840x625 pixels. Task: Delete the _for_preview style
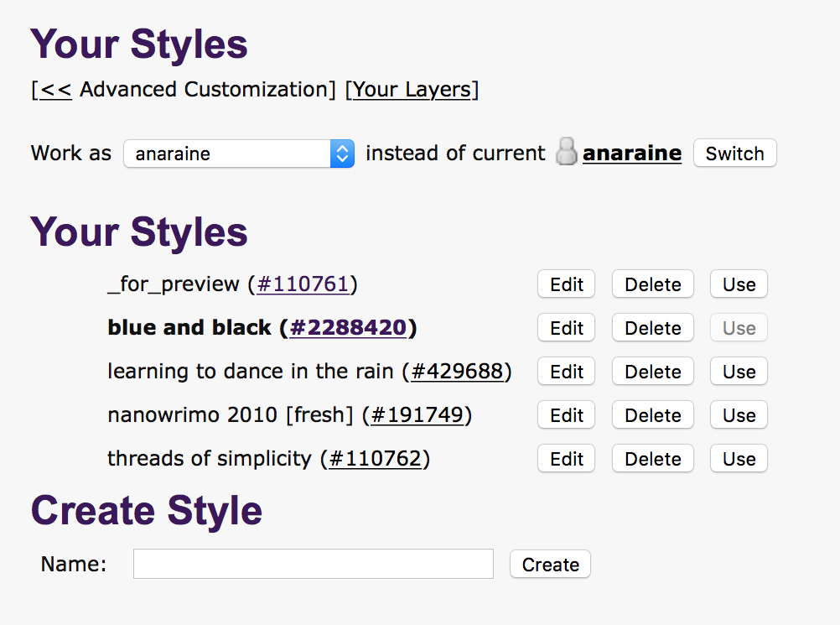(652, 284)
